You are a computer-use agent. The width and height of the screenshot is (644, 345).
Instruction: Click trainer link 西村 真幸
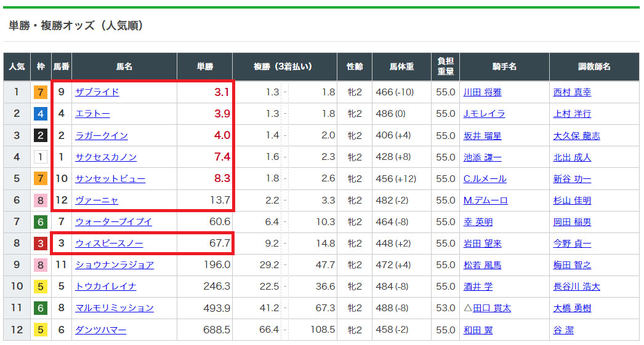tap(571, 92)
